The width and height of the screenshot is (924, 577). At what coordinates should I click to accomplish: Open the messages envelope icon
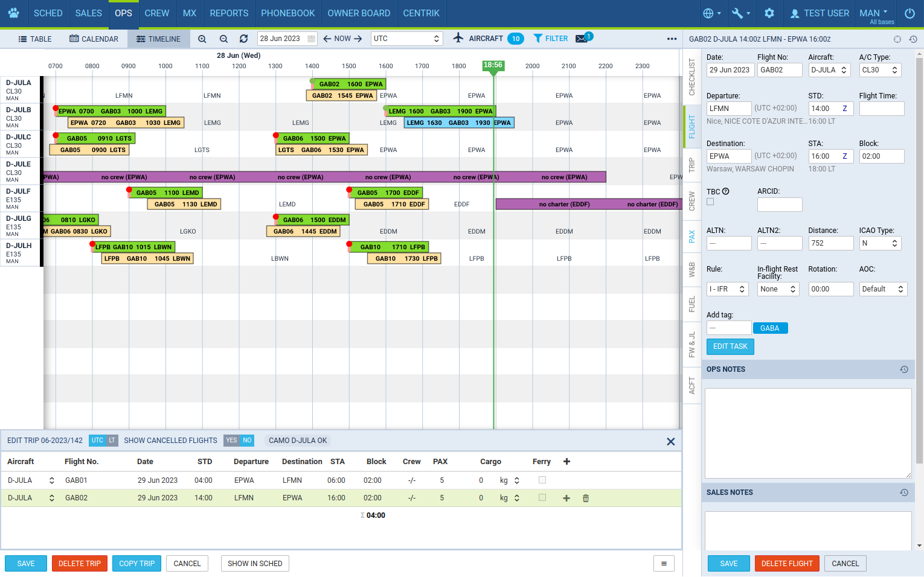click(x=582, y=39)
